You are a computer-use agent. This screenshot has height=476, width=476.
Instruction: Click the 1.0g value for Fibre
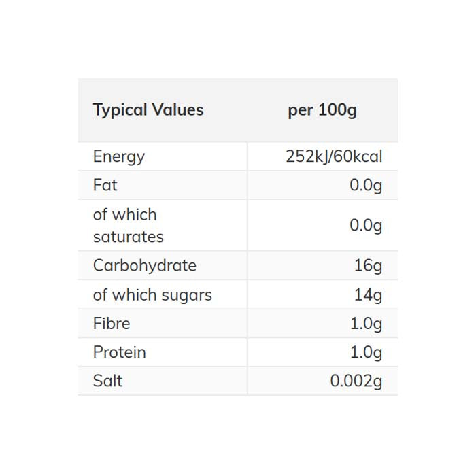(x=366, y=324)
